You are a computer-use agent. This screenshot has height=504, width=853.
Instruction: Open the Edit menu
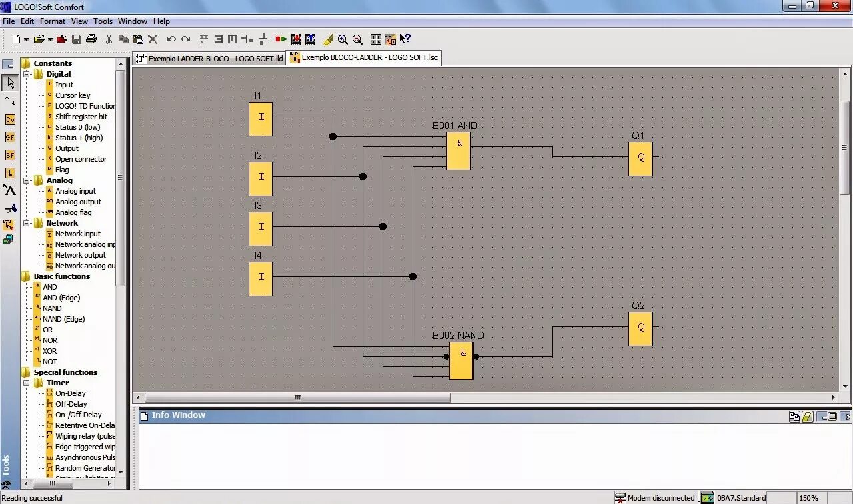(27, 21)
